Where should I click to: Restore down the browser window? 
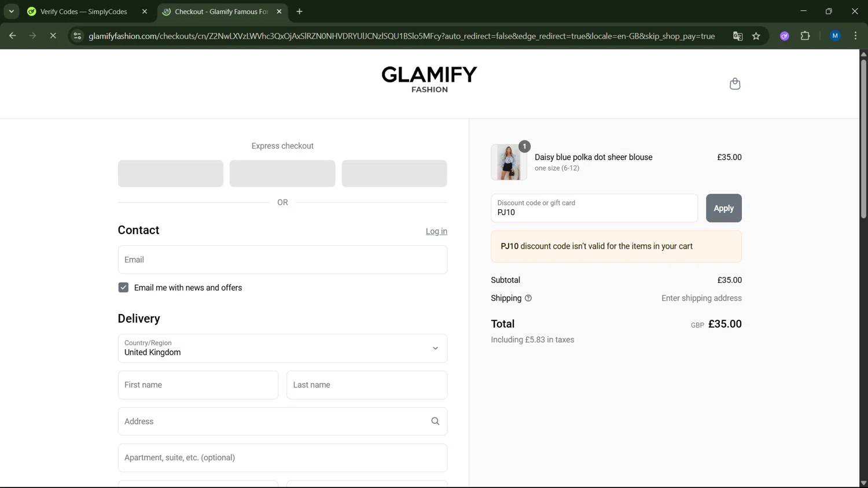coord(829,12)
